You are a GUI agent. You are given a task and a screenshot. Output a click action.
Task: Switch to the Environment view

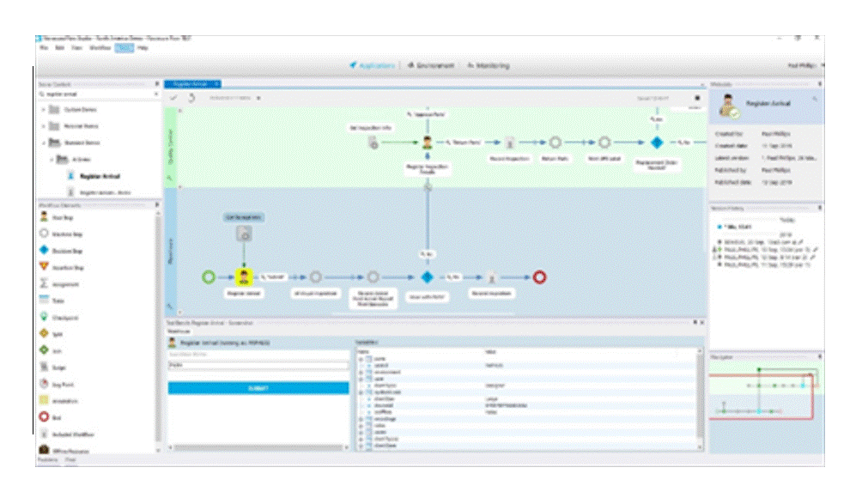click(432, 65)
